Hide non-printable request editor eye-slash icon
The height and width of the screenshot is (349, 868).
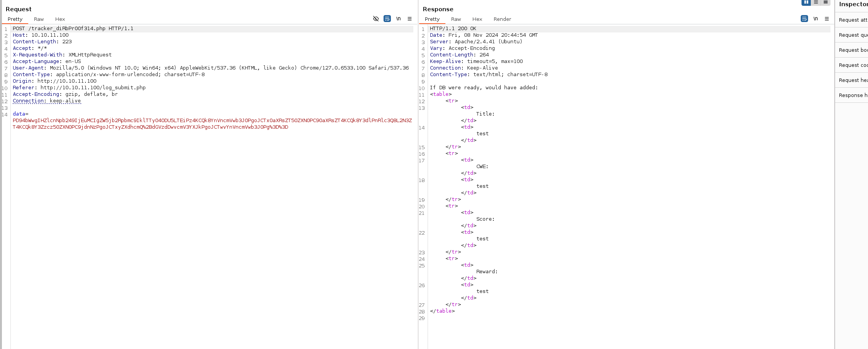[375, 19]
